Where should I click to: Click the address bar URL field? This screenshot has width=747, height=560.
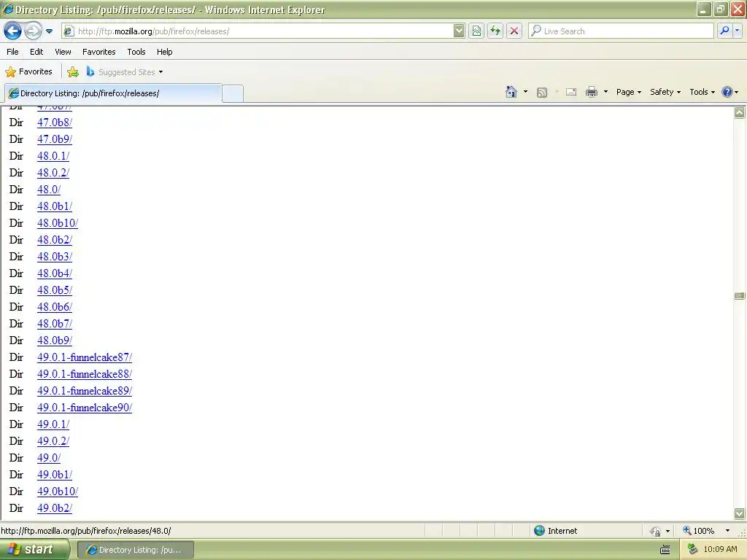click(258, 31)
